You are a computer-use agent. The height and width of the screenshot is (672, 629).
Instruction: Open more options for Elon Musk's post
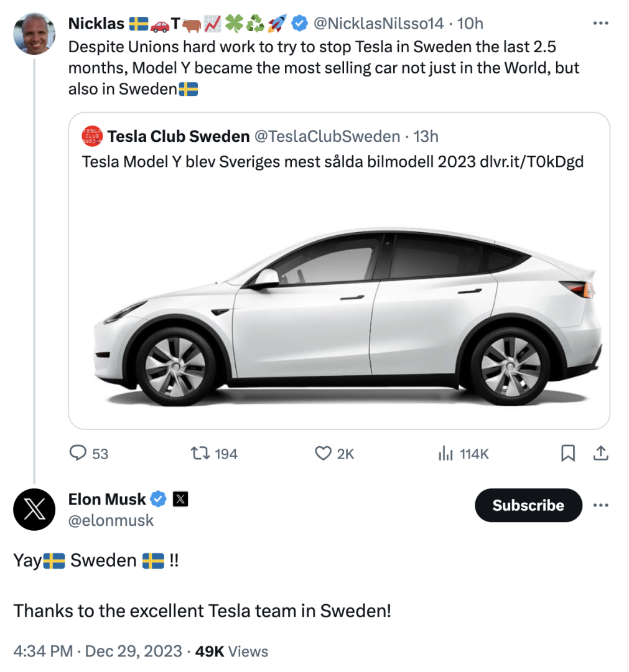600,505
